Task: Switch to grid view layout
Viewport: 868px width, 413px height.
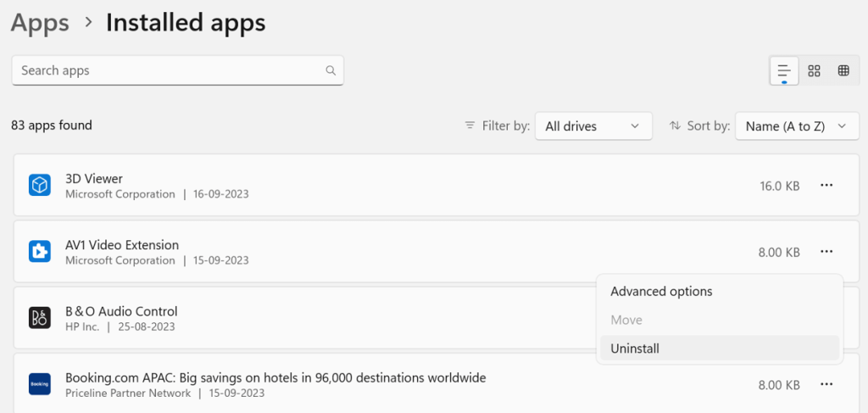Action: point(814,71)
